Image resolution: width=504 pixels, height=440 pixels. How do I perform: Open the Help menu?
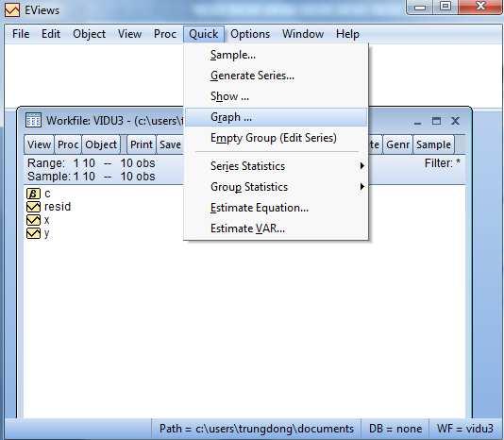click(x=347, y=34)
